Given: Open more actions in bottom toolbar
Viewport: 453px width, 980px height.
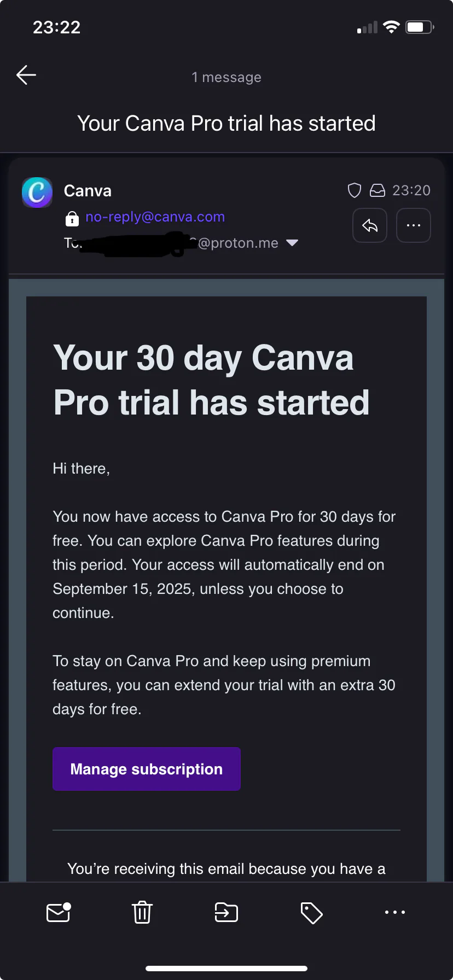Looking at the screenshot, I should click(x=395, y=912).
